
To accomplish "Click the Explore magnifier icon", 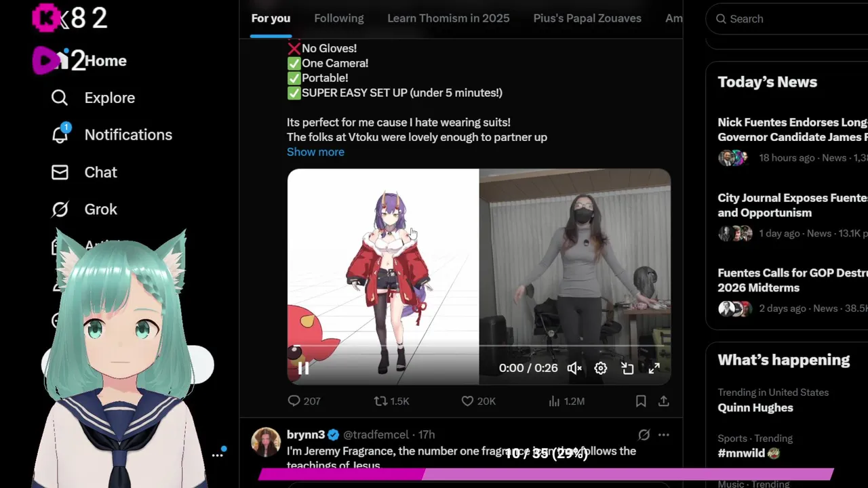I will pos(60,98).
